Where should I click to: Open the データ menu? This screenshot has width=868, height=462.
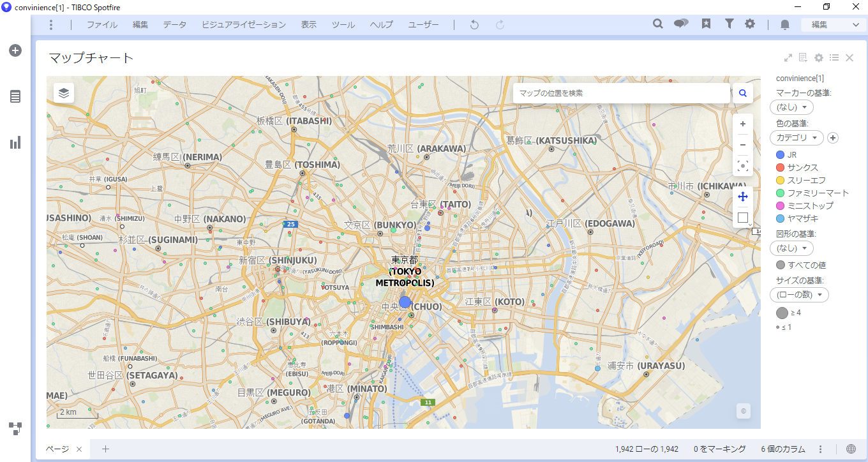click(x=175, y=25)
